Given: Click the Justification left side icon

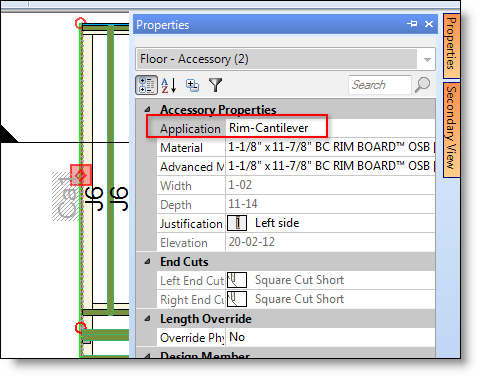Looking at the screenshot, I should pos(237,223).
